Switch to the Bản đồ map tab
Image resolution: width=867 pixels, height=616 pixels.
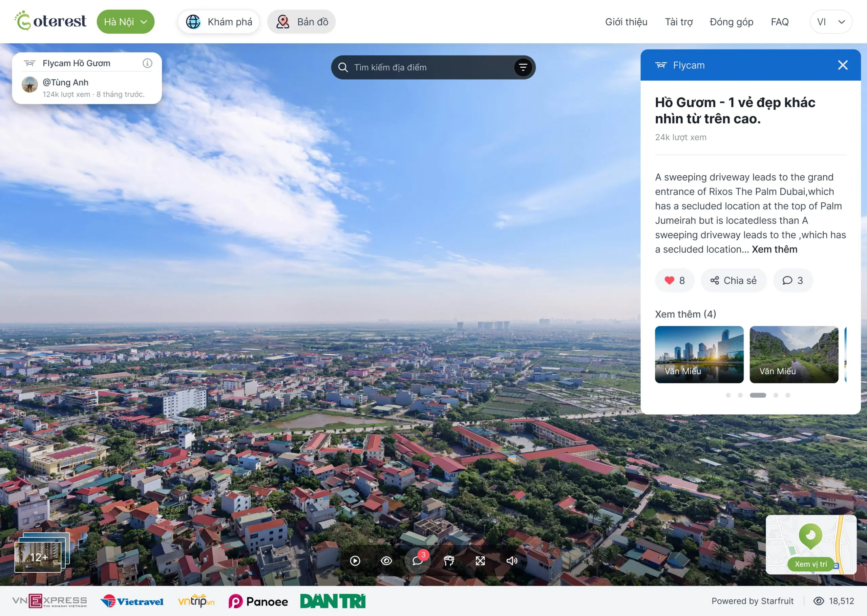[x=302, y=22]
